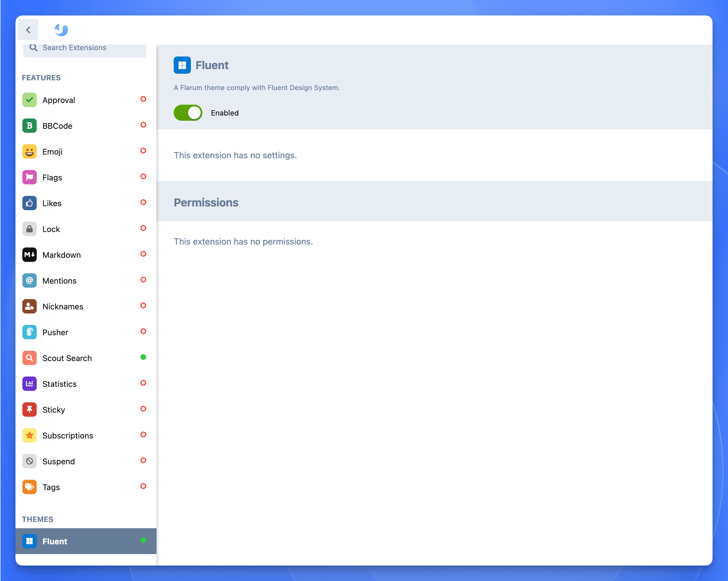Open the Permissions section of Fluent
This screenshot has width=728, height=581.
206,202
